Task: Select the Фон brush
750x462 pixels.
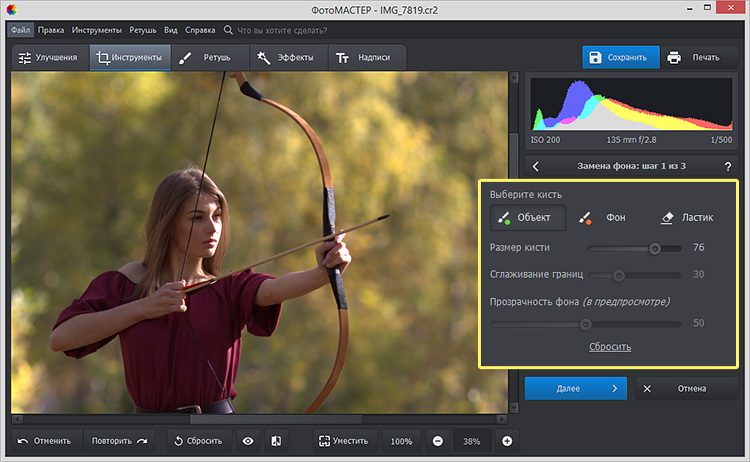Action: coord(602,218)
